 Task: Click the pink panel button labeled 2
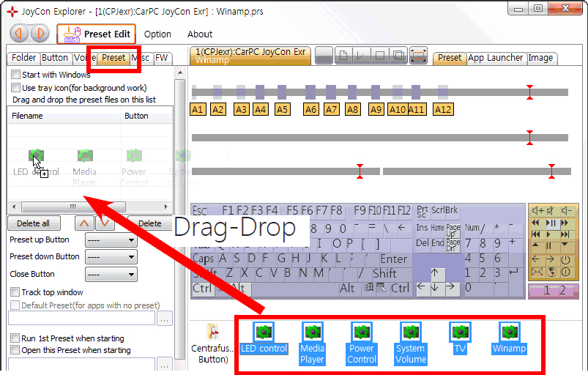pos(562,291)
